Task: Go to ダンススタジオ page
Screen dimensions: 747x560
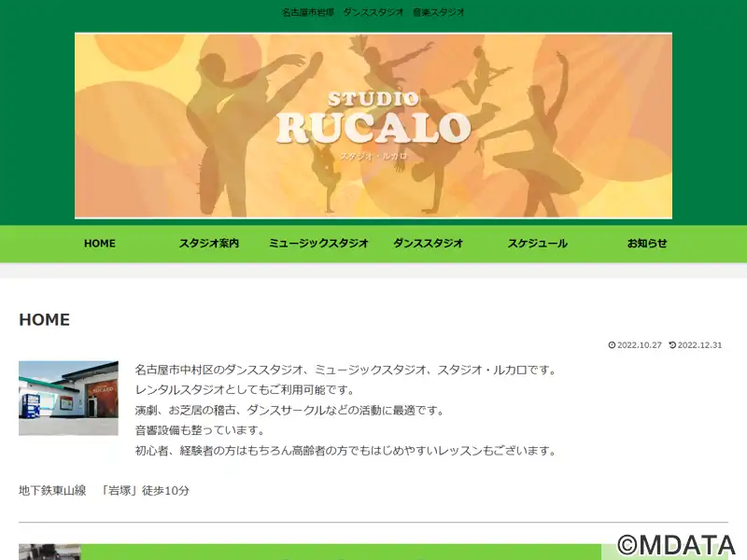Action: tap(428, 244)
